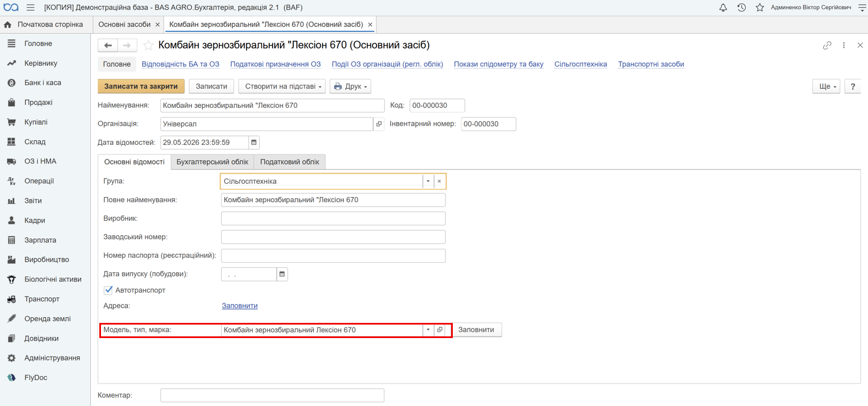Navigate forward with the right arrow
The image size is (868, 406).
pos(127,45)
